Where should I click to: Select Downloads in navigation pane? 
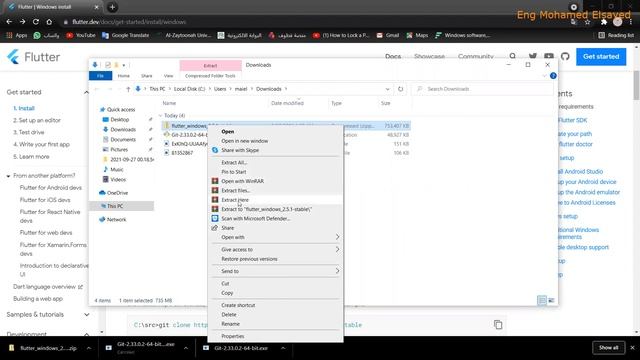click(123, 129)
